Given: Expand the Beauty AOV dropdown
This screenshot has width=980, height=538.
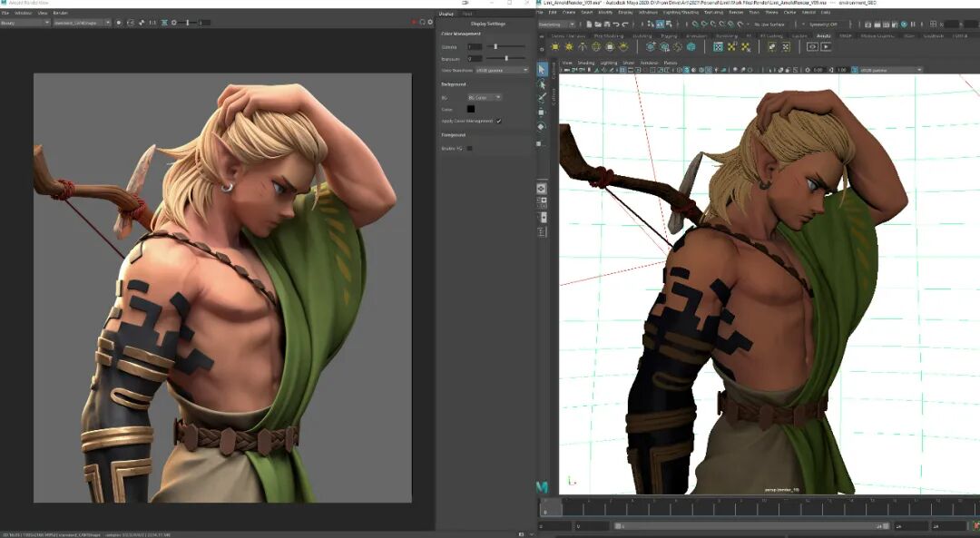Looking at the screenshot, I should 25,23.
